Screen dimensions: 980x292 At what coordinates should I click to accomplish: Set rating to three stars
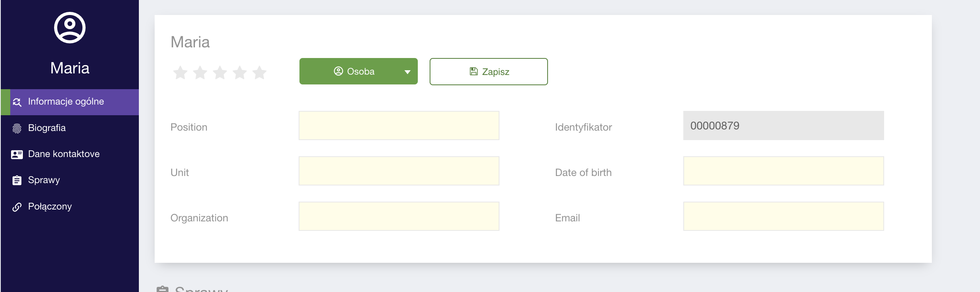coord(220,73)
